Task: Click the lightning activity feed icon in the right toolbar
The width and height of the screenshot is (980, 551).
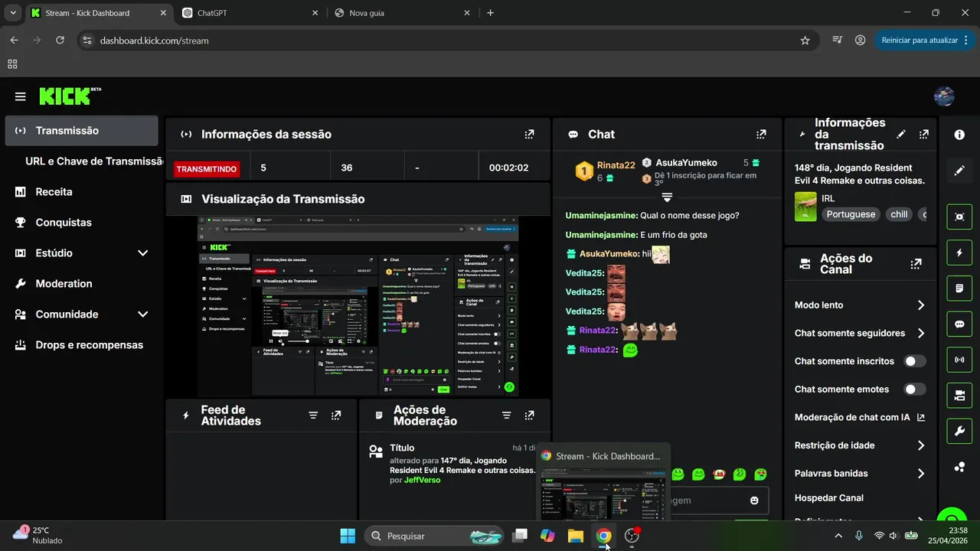Action: coord(959,253)
